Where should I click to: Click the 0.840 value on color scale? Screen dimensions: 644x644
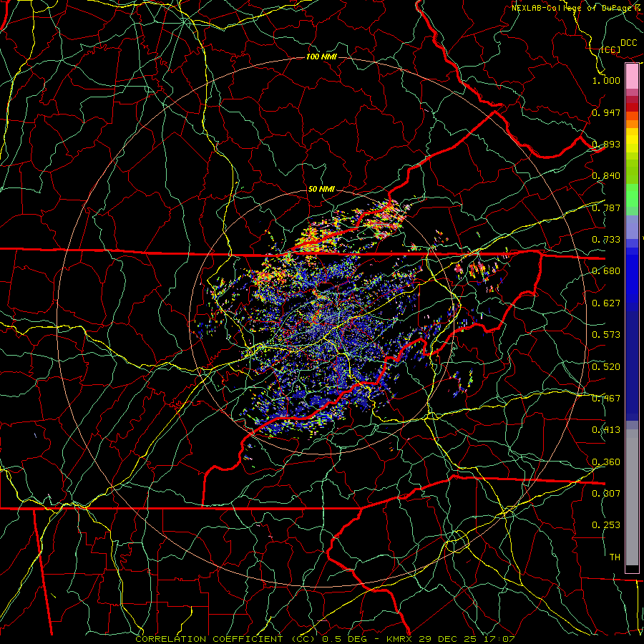[x=606, y=176]
